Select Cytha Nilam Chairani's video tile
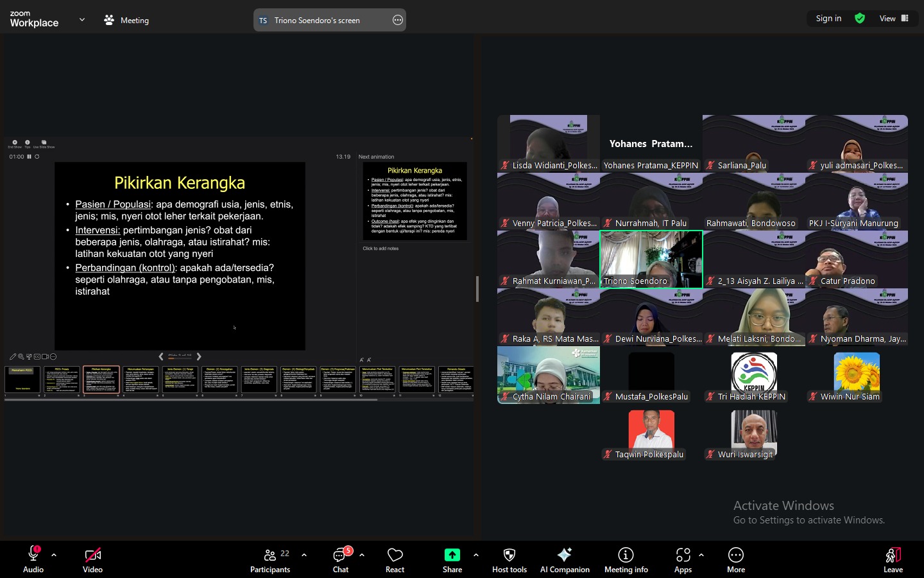The image size is (924, 578). [549, 374]
